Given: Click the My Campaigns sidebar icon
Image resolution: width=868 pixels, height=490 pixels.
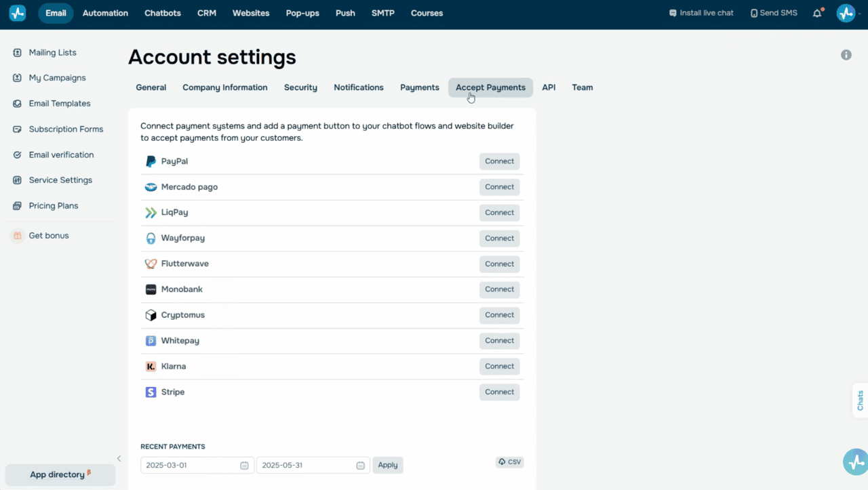Looking at the screenshot, I should click(x=17, y=78).
